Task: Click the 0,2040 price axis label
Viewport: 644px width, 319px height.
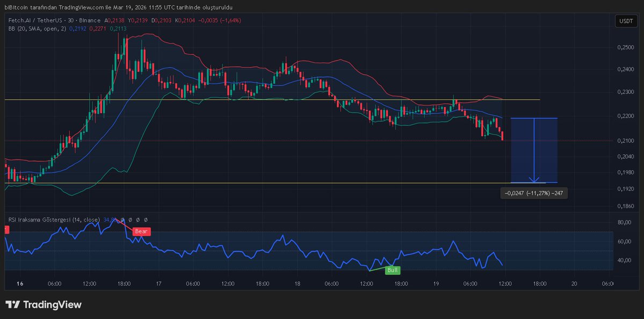Action: click(x=626, y=156)
